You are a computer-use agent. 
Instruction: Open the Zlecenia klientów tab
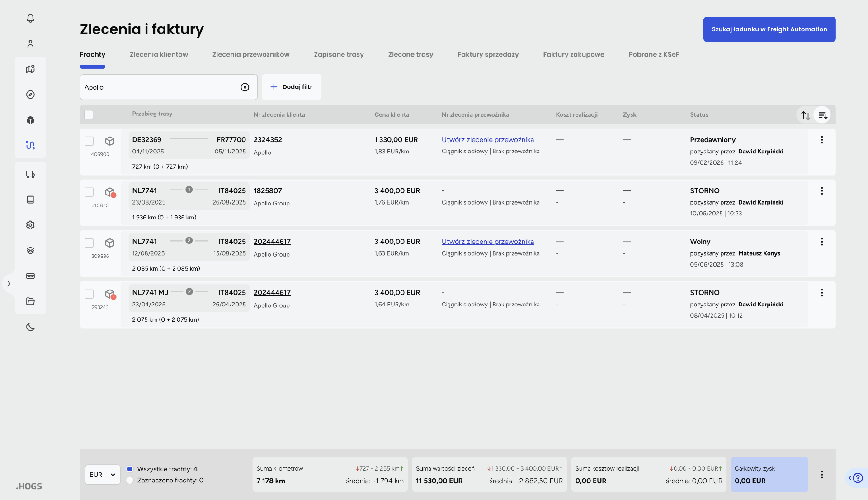tap(159, 54)
